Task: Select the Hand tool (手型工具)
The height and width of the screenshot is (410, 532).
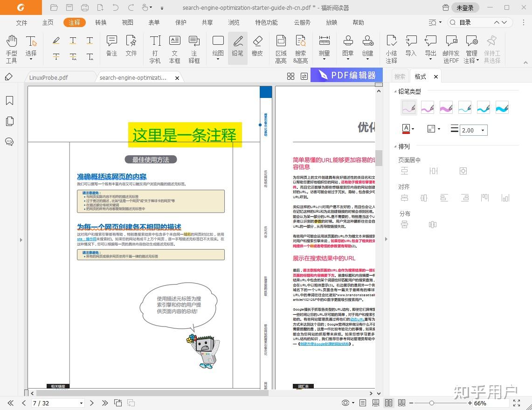Action: pos(11,49)
